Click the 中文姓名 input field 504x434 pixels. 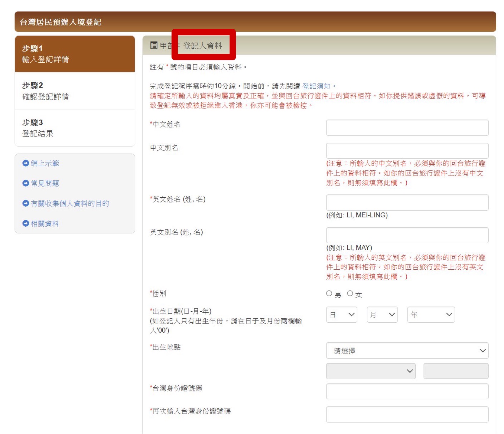[407, 128]
